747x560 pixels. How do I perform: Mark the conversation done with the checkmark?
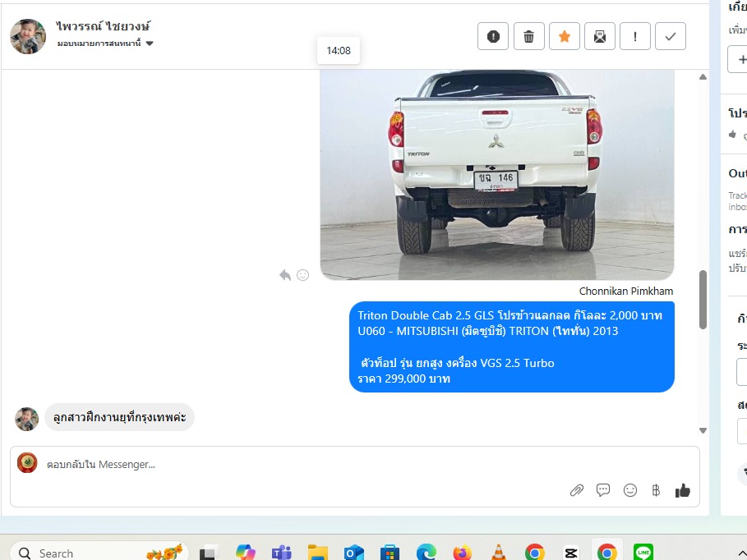(671, 36)
